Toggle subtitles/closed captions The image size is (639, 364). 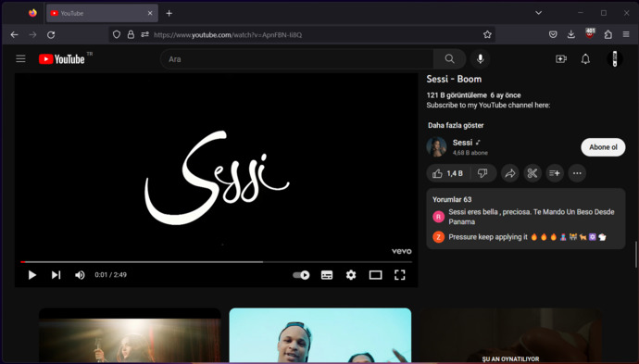point(327,275)
